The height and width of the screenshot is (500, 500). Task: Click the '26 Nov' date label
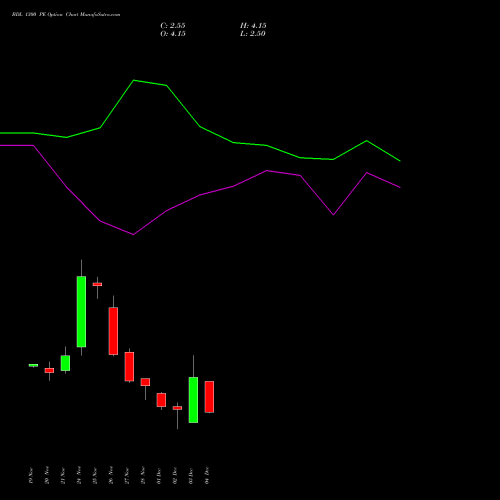111,475
